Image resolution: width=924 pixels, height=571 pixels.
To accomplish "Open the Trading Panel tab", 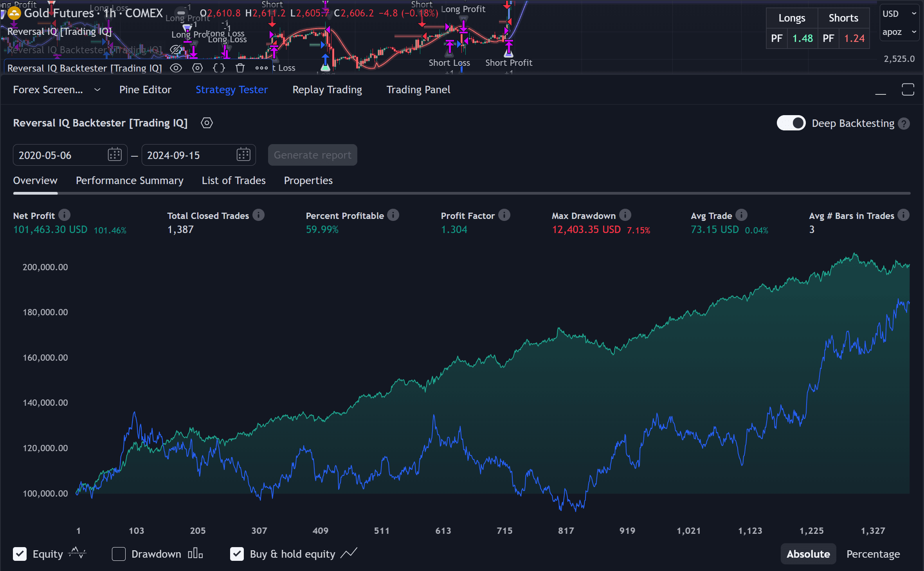I will tap(418, 90).
